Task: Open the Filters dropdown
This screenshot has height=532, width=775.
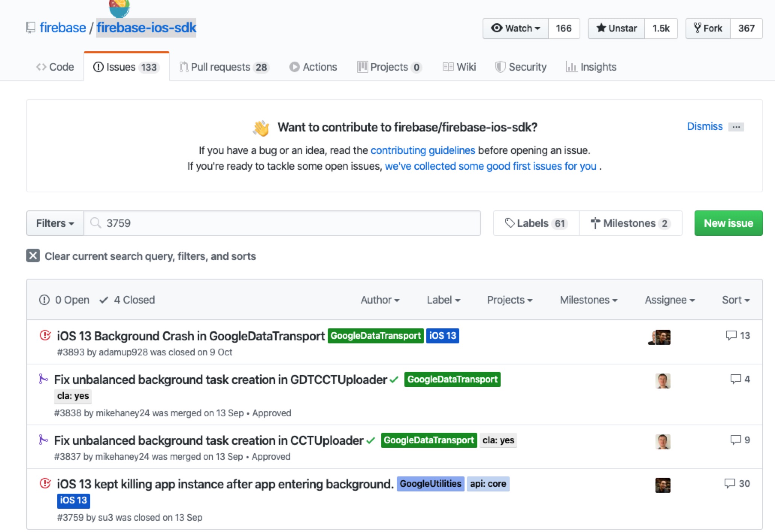Action: pos(55,223)
